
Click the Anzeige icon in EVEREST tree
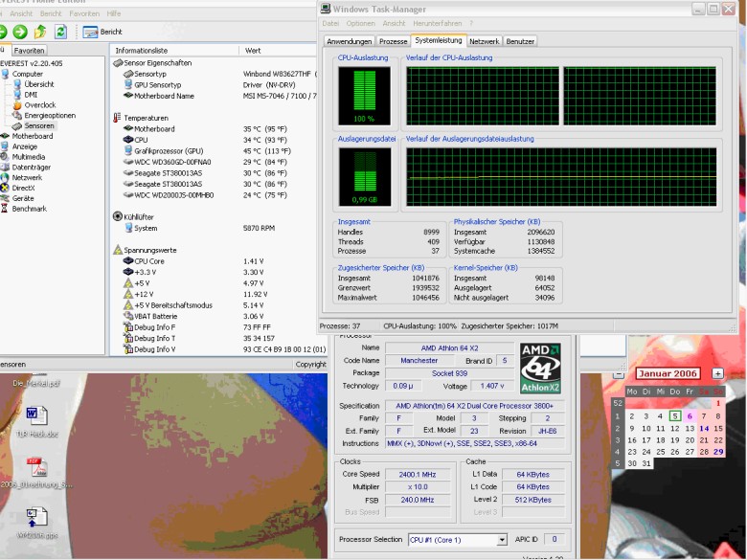coord(5,146)
